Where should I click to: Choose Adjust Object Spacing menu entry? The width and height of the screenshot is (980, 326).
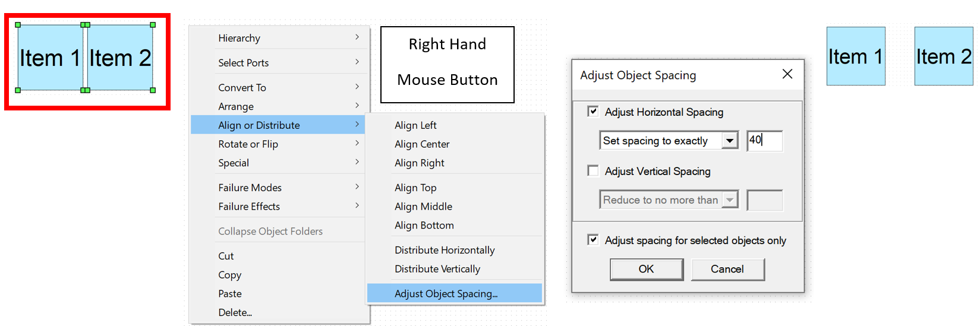tap(446, 294)
